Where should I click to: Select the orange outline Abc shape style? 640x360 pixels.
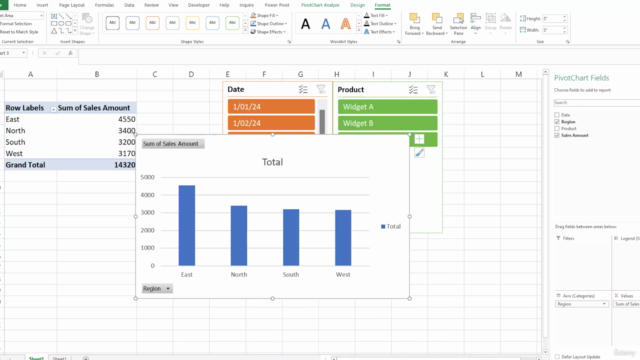pos(153,23)
